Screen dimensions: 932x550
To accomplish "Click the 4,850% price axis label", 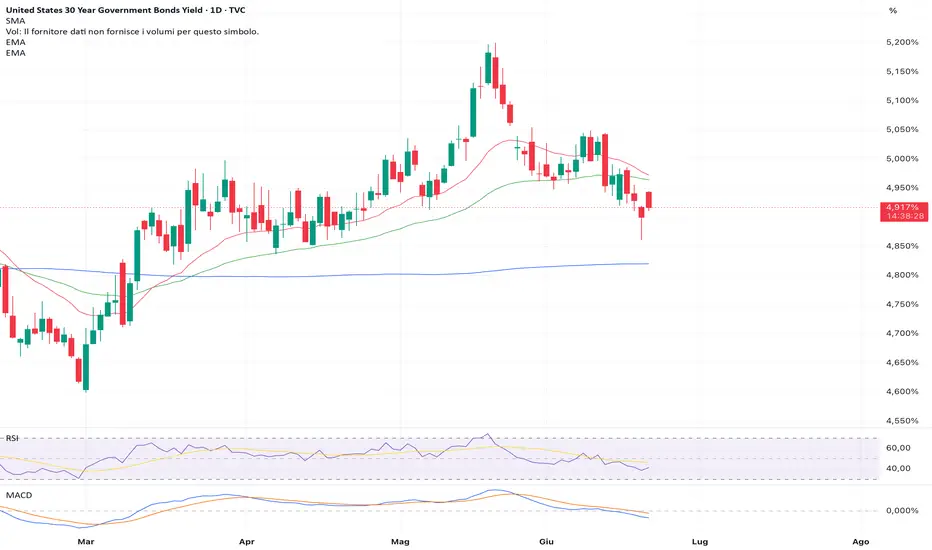I will tap(902, 246).
